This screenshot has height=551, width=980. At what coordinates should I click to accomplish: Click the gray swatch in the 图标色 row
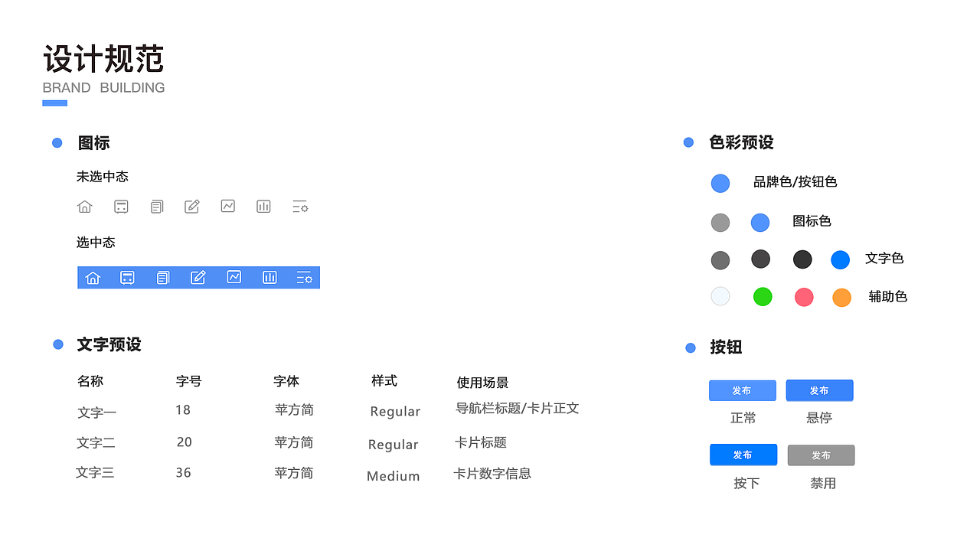(720, 222)
